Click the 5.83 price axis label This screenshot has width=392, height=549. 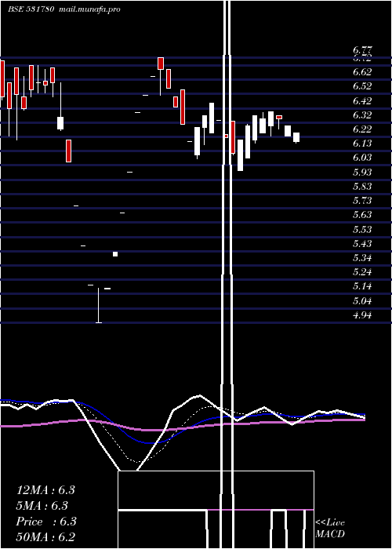point(362,187)
